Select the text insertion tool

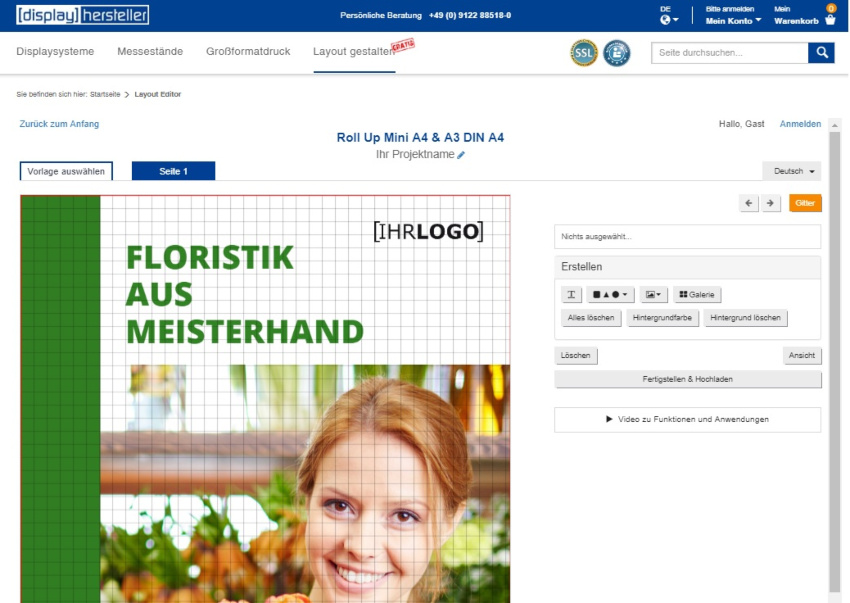(x=571, y=294)
